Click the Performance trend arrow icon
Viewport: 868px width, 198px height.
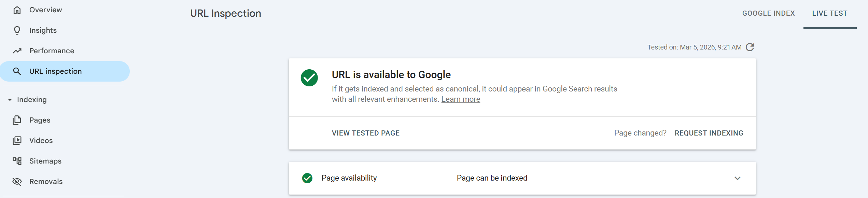click(17, 51)
